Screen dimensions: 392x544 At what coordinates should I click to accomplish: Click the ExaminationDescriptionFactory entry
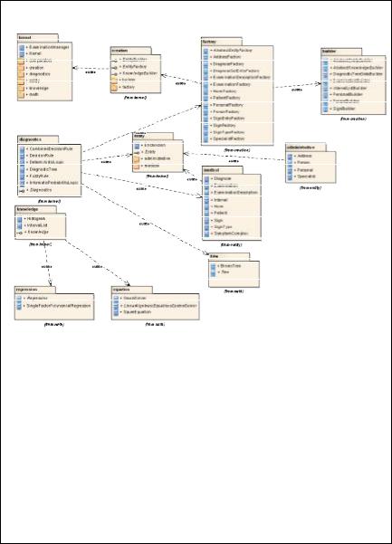coord(242,77)
